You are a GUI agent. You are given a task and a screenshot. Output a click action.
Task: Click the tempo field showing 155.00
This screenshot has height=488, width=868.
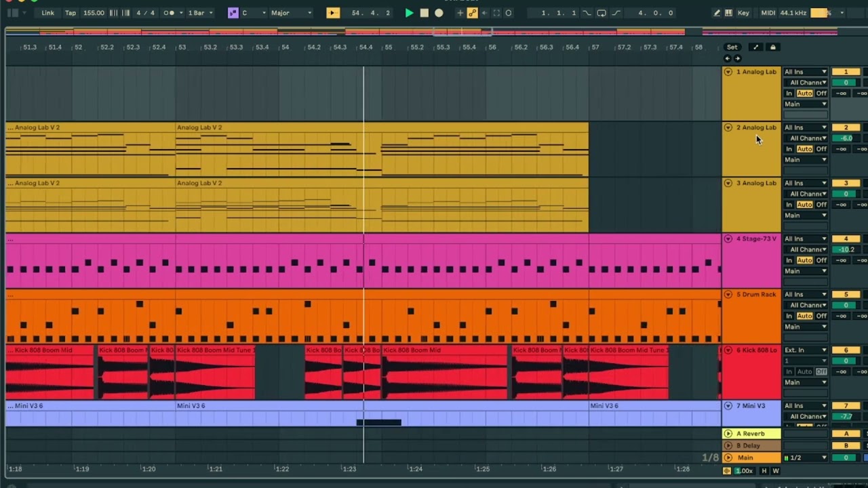94,13
